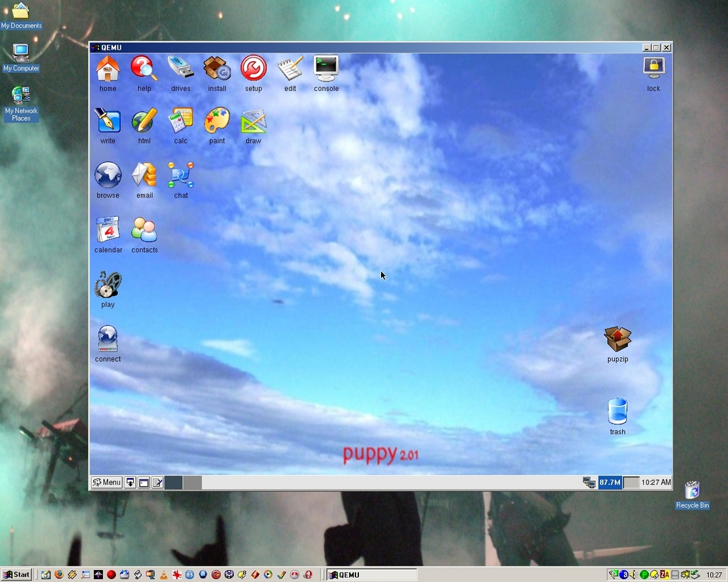Open the drives USB stick icon
The height and width of the screenshot is (582, 728).
coord(181,73)
